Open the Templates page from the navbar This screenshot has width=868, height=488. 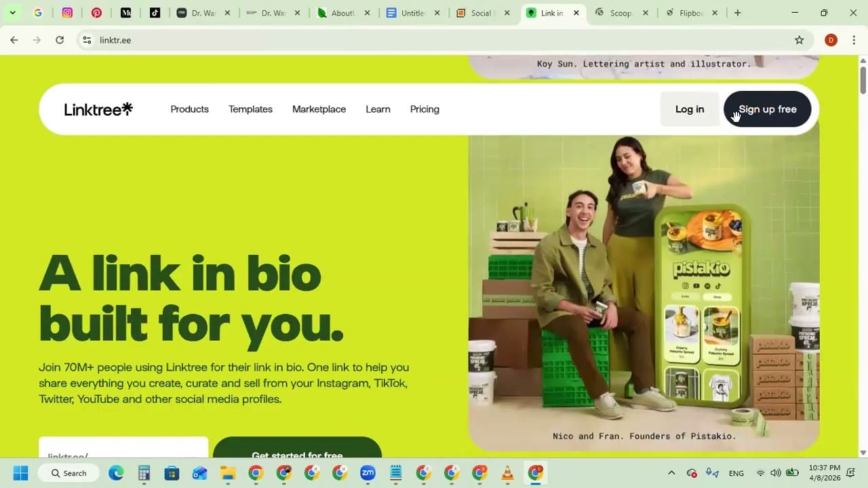point(250,108)
